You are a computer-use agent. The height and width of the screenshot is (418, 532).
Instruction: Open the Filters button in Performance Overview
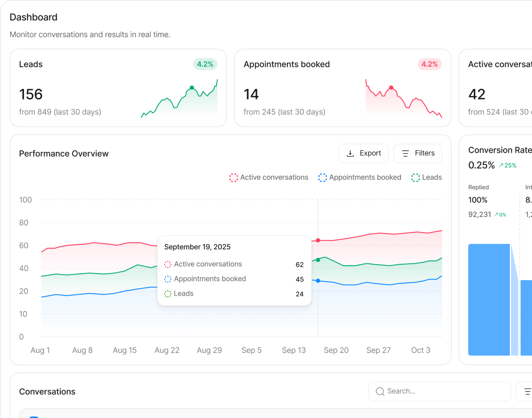[417, 153]
